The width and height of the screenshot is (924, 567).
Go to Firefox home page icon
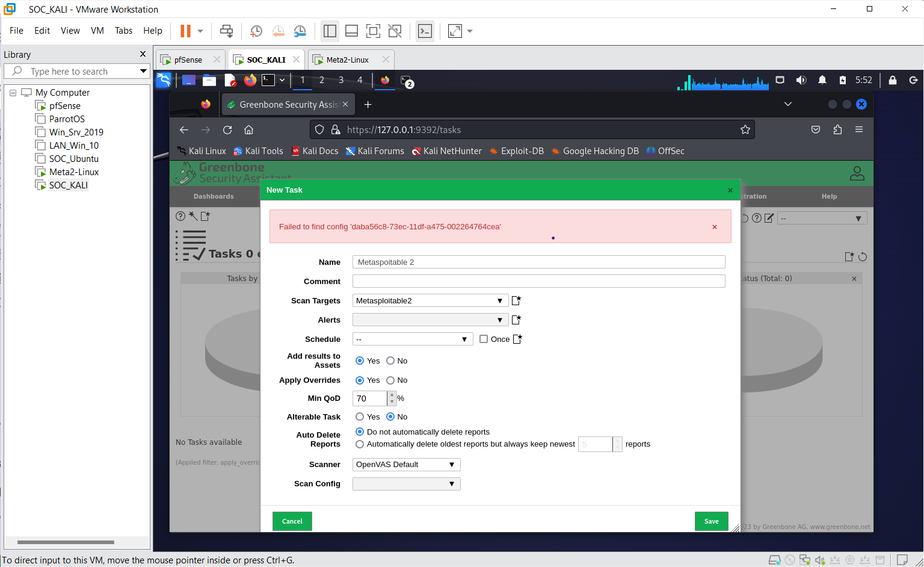[x=248, y=129]
